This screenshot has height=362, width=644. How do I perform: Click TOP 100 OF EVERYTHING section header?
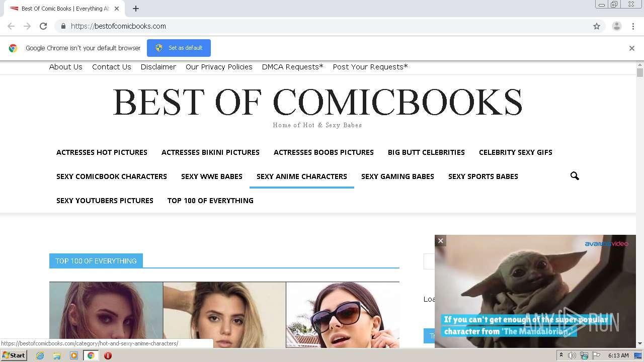click(x=96, y=261)
